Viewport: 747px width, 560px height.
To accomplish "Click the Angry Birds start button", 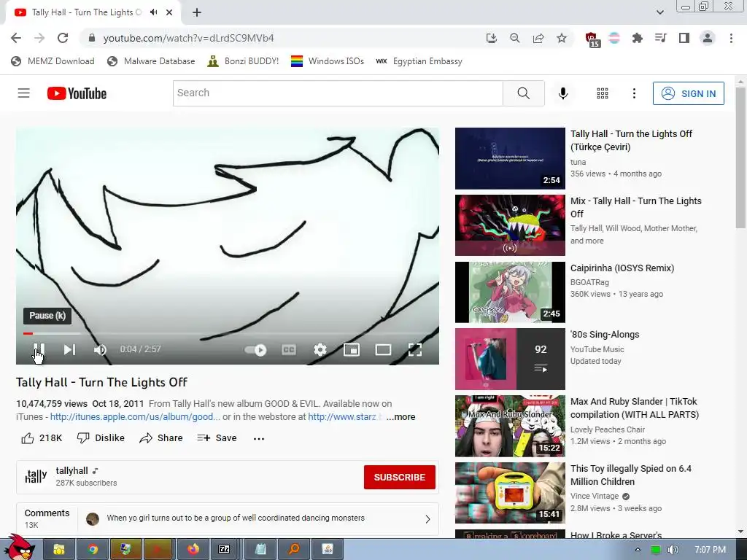I will pos(19,547).
